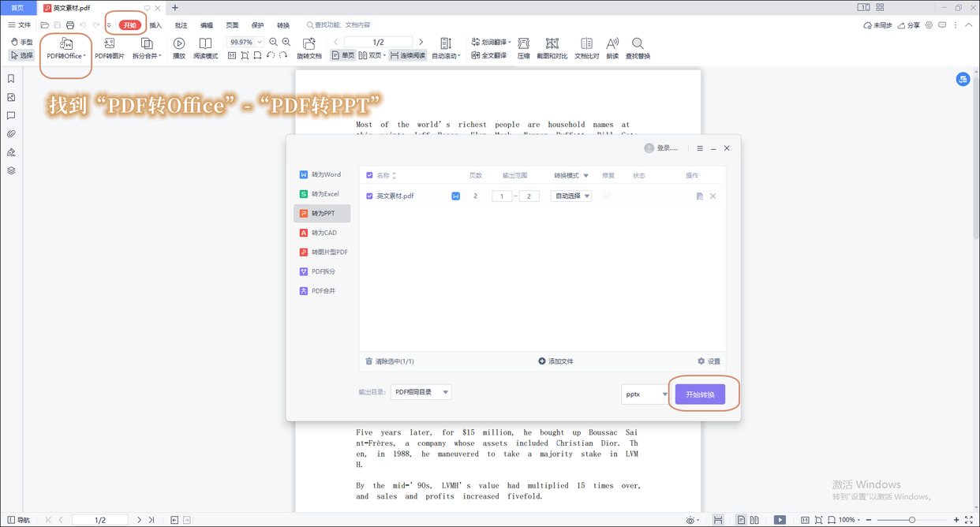The image size is (980, 527).
Task: Open the 拆分合并 split-merge dropdown
Action: [147, 49]
